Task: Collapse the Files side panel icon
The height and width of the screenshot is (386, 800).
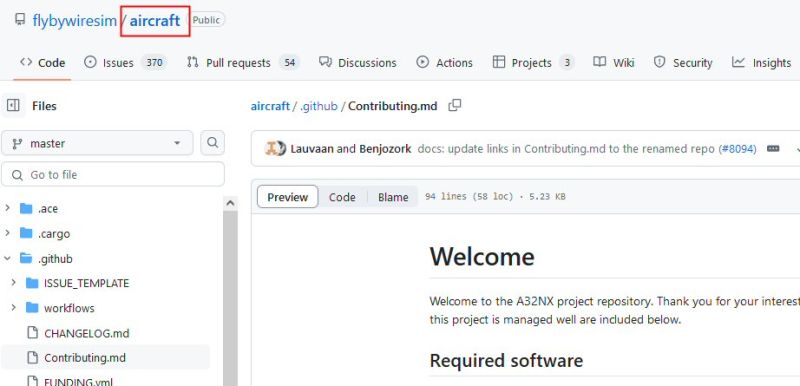Action: tap(13, 106)
